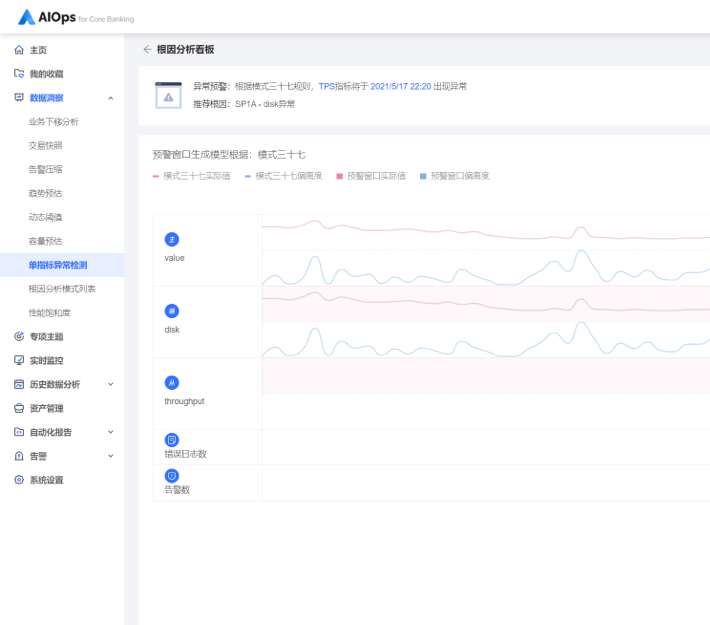Click the 自动化报告 folder icon
This screenshot has height=625, width=710.
19,432
